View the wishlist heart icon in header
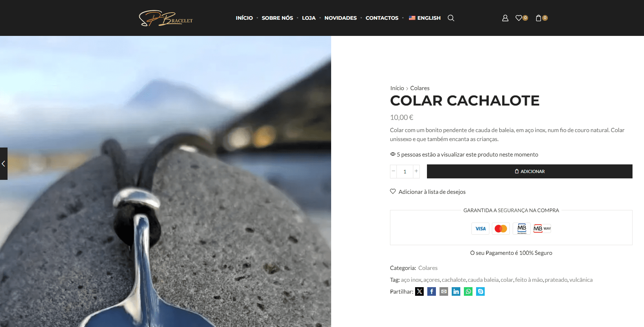This screenshot has width=644, height=327. 518,18
